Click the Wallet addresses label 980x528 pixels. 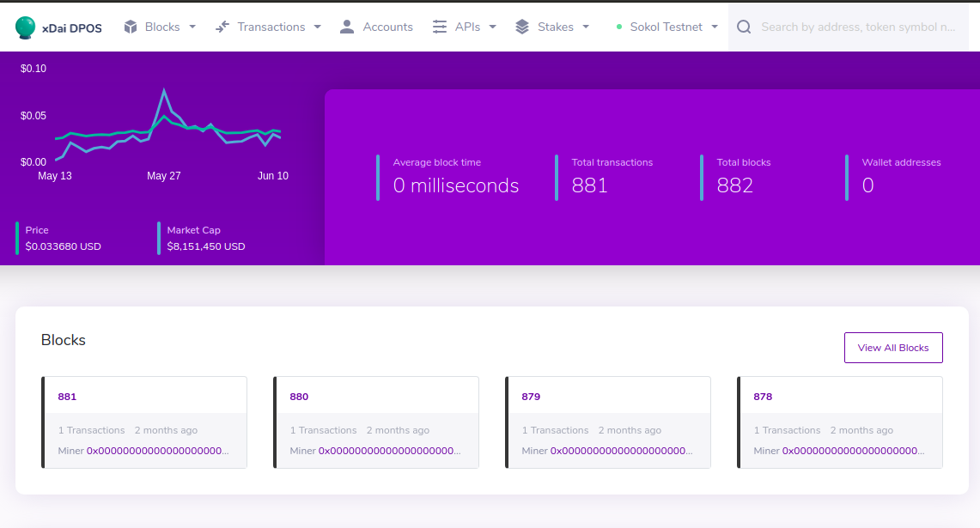[x=901, y=162]
